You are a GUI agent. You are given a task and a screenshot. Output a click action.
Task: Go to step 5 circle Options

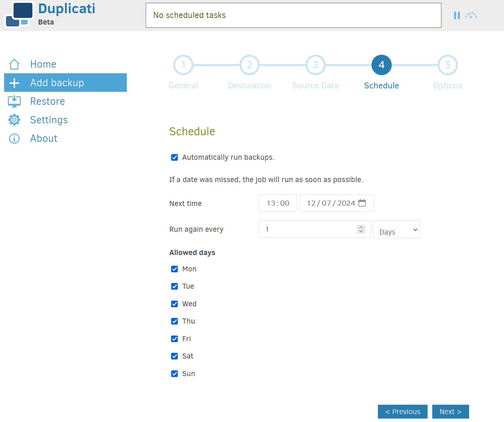tap(448, 65)
